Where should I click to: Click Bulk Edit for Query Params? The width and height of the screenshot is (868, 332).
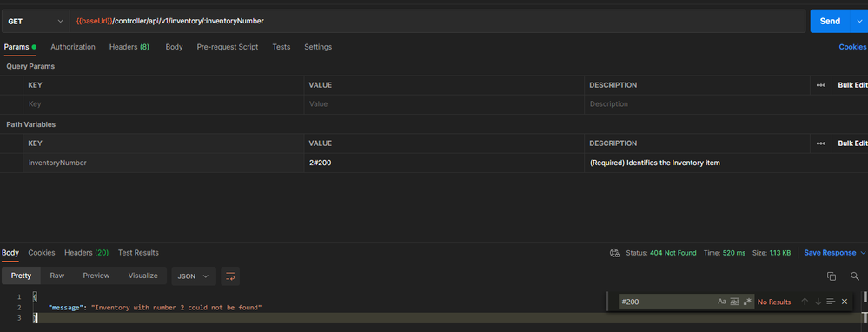(x=852, y=85)
